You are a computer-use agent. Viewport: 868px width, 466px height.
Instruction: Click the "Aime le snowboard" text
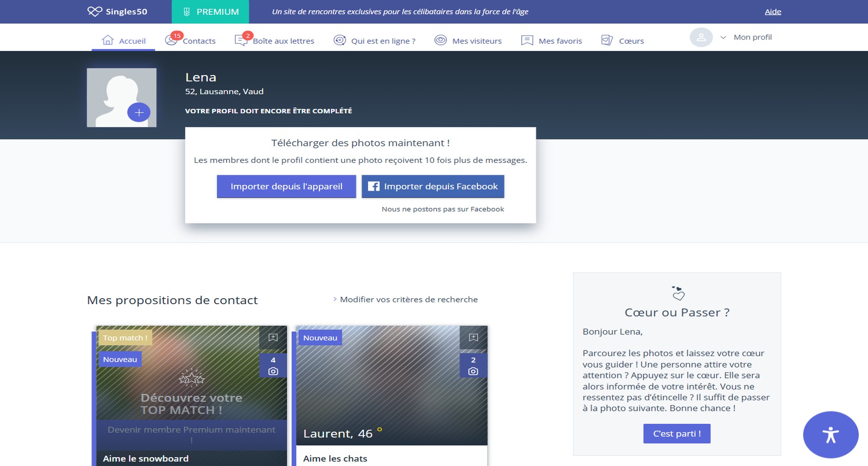point(146,459)
